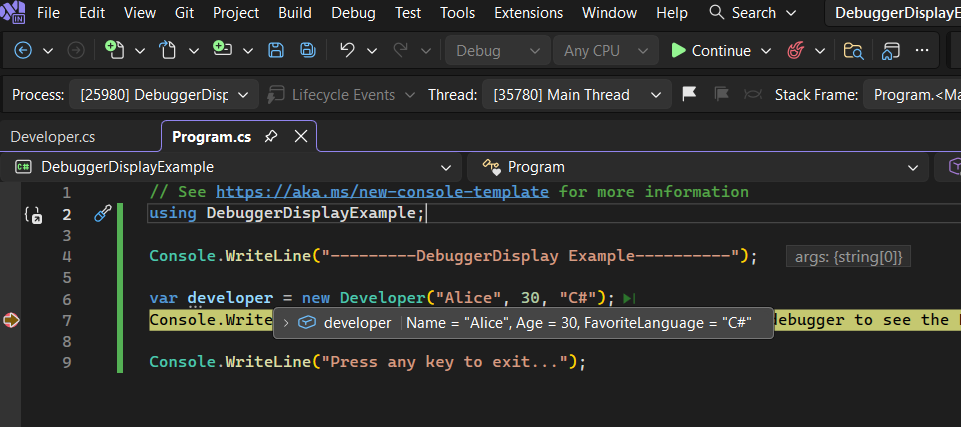Switch to the Developer.cs tab
Image resolution: width=961 pixels, height=427 pixels.
53,137
